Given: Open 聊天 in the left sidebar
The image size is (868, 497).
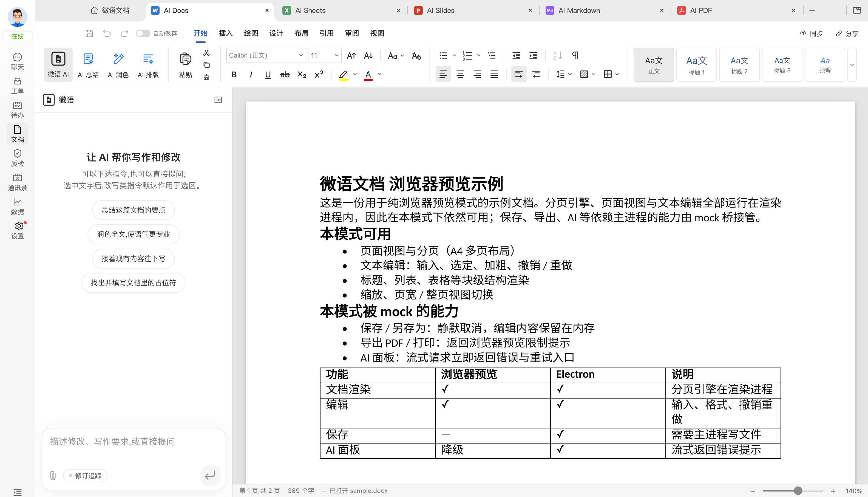Looking at the screenshot, I should [x=17, y=61].
